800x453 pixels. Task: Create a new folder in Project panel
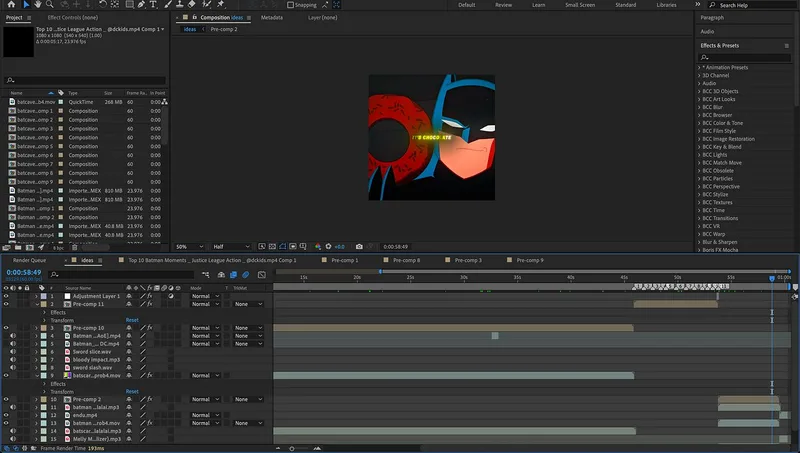(18, 247)
